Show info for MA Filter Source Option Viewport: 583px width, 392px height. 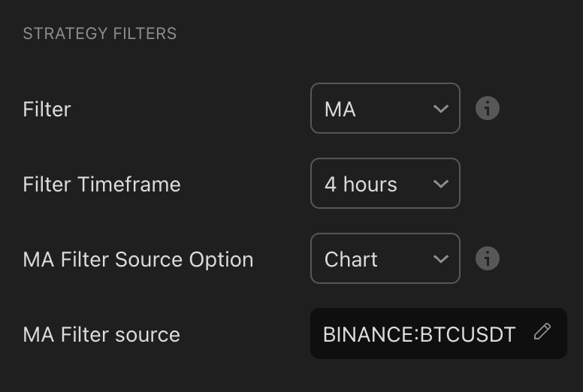(487, 258)
